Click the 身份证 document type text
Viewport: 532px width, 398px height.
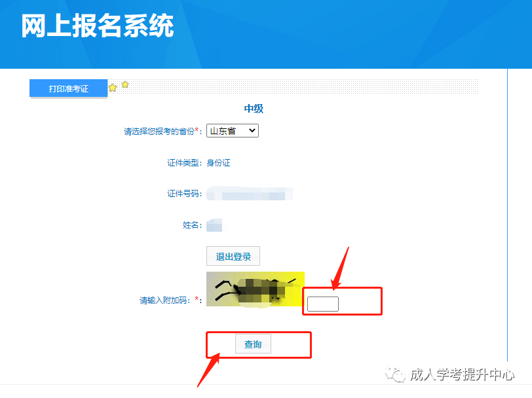point(219,163)
